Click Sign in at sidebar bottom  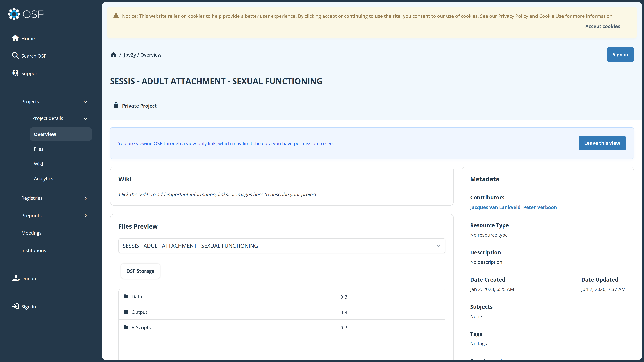pyautogui.click(x=29, y=307)
